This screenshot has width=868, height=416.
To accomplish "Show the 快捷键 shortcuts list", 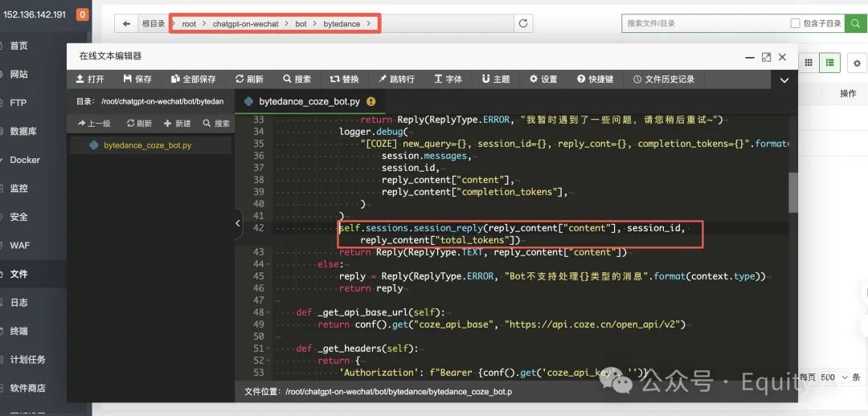I will click(595, 80).
